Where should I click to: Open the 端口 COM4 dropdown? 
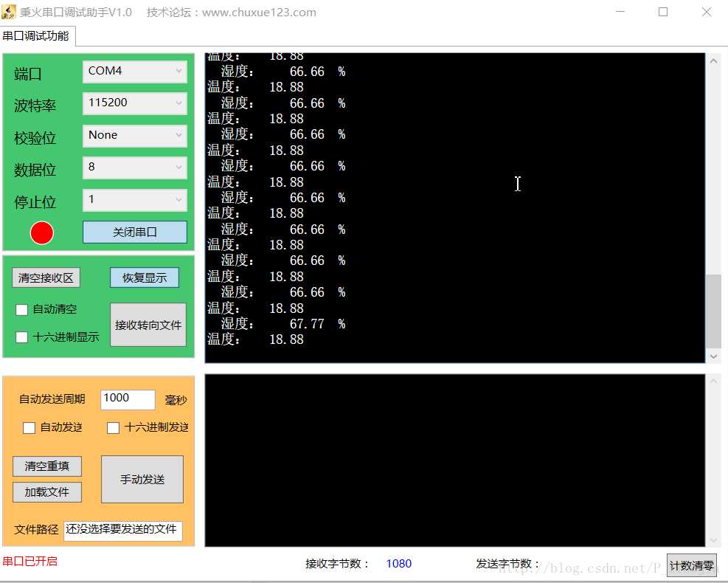(135, 72)
